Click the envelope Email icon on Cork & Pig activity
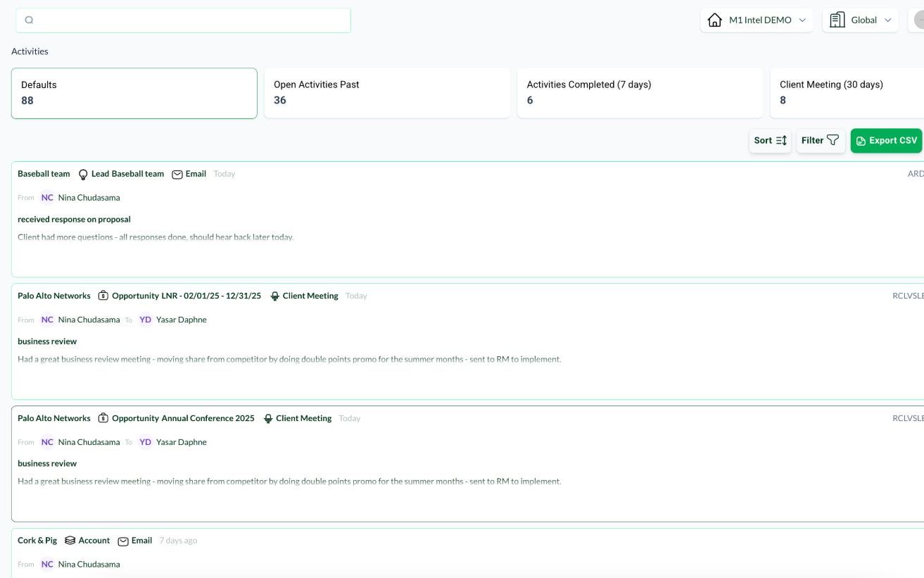Screen dimensions: 924x578 coord(123,541)
